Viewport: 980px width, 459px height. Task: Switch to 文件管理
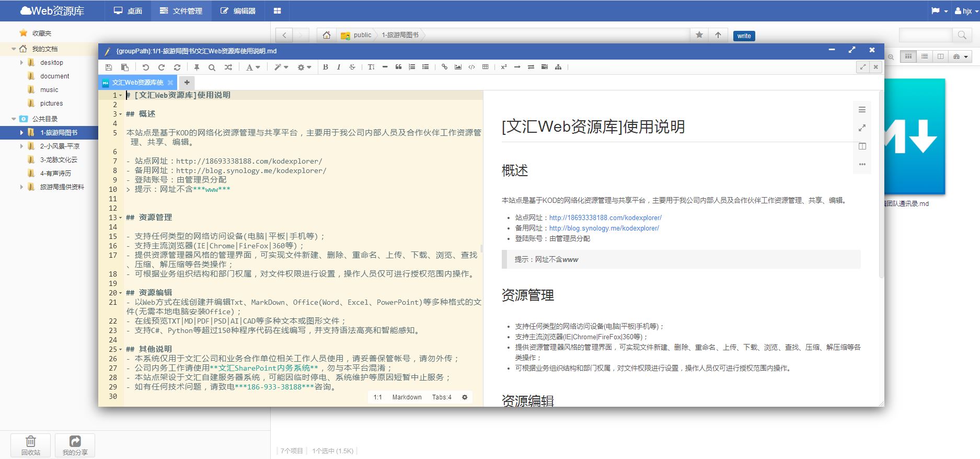(x=181, y=10)
